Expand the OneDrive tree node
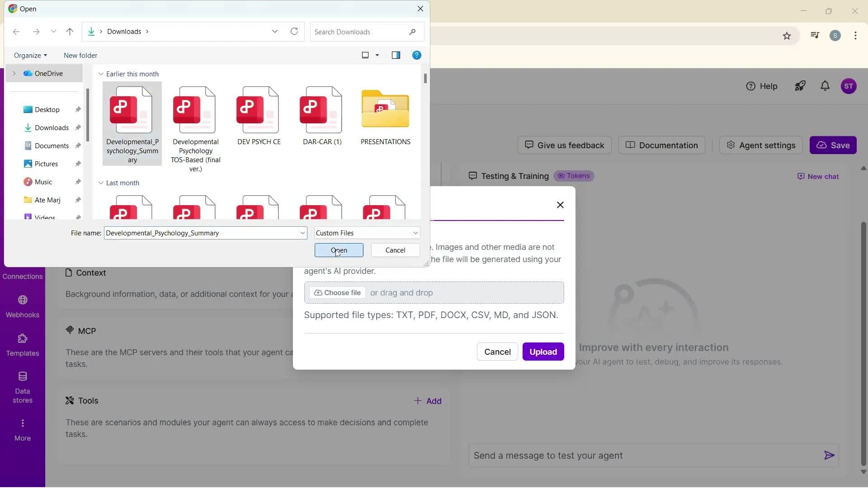 click(x=14, y=73)
